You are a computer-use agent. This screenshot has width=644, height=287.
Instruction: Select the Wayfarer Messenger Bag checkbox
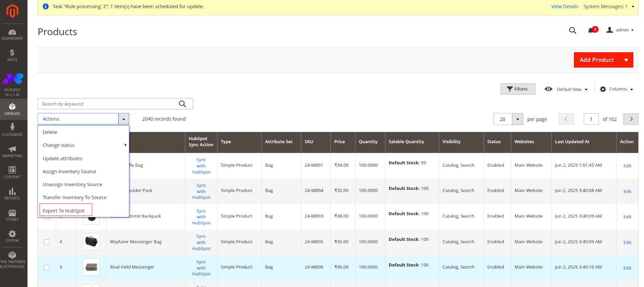pyautogui.click(x=47, y=242)
